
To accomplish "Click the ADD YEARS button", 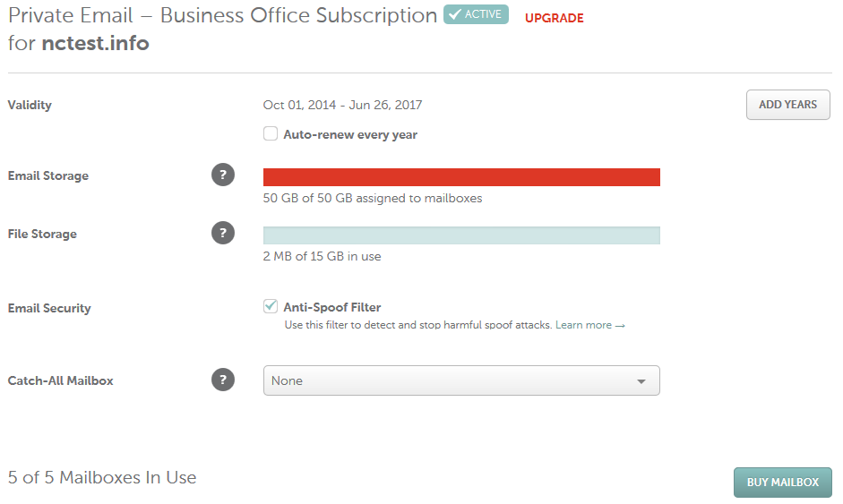I will click(787, 105).
